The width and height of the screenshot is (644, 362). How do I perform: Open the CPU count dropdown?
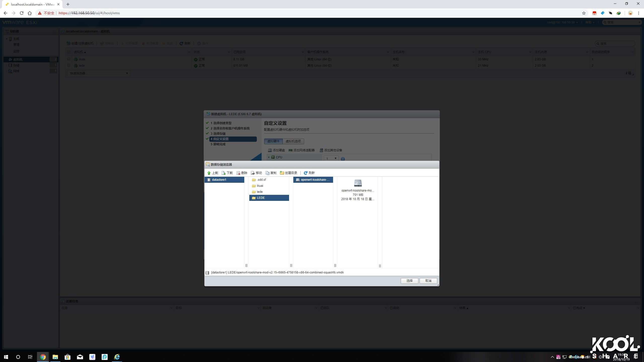(335, 158)
